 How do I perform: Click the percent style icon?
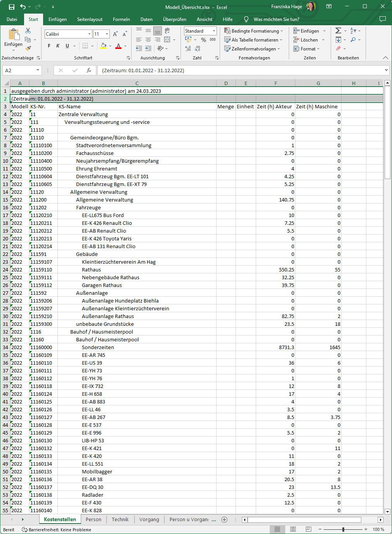click(203, 40)
